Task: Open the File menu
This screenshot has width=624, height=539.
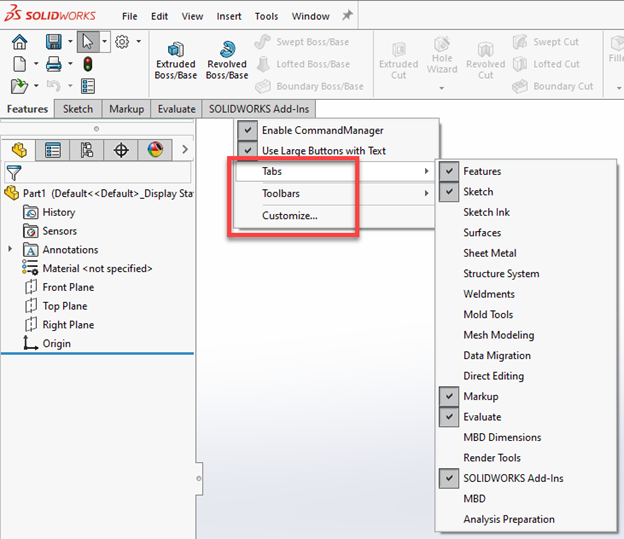Action: pyautogui.click(x=130, y=16)
